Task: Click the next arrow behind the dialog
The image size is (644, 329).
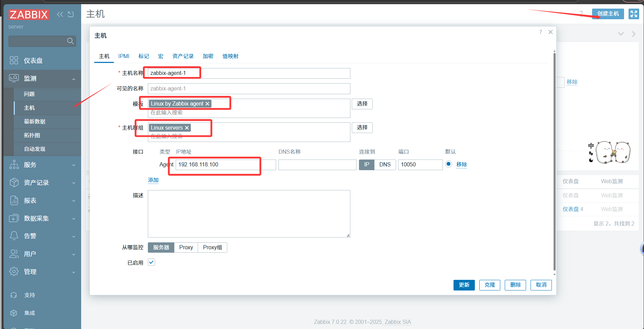Action: [x=634, y=34]
